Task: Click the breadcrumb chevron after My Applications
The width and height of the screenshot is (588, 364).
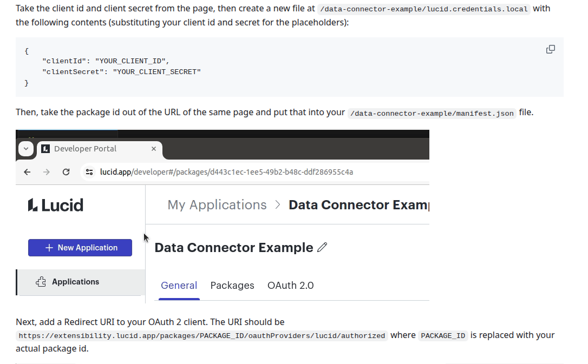Action: [278, 205]
